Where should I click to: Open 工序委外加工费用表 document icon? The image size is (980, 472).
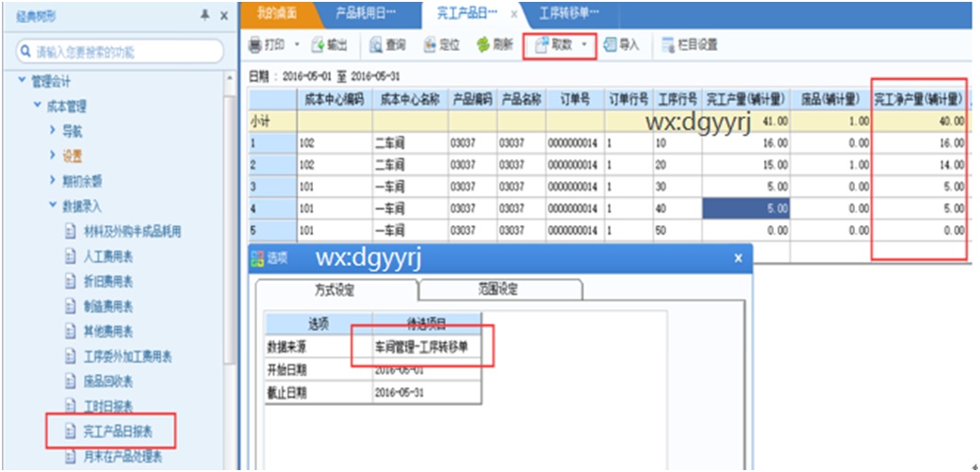click(71, 356)
